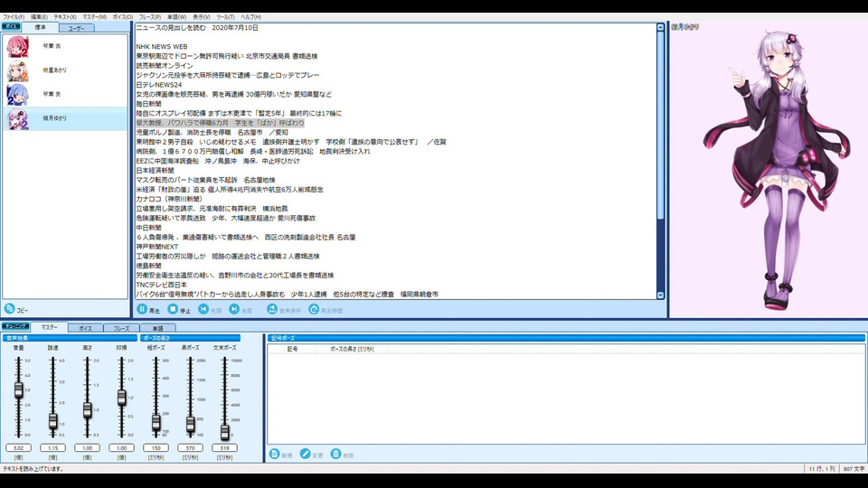
Task: Click the 音量 volume slider handle
Action: [x=18, y=389]
